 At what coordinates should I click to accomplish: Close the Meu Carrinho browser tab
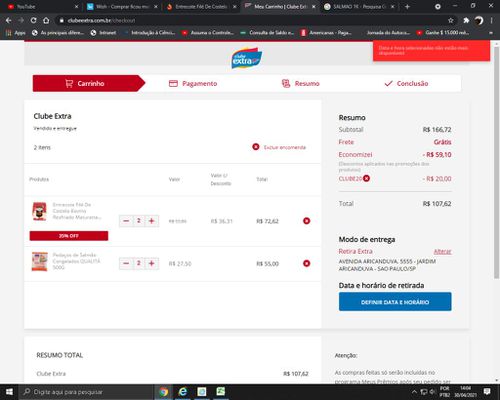314,6
